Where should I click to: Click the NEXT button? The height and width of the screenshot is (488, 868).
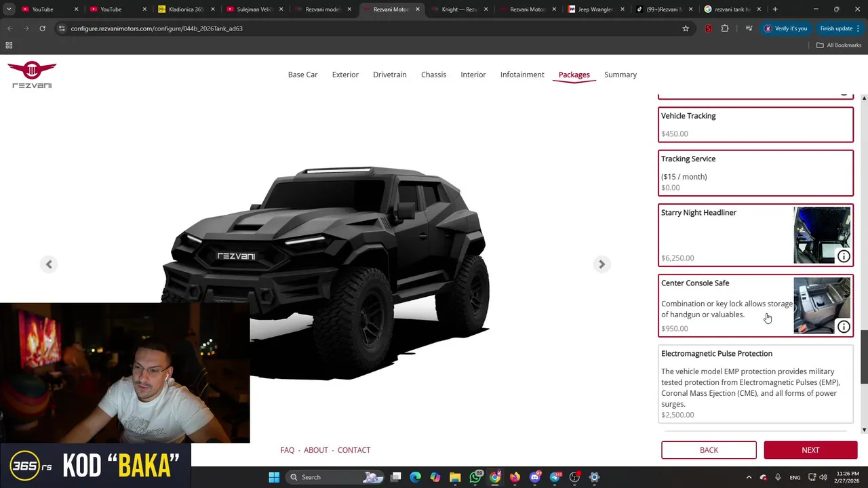coord(810,450)
